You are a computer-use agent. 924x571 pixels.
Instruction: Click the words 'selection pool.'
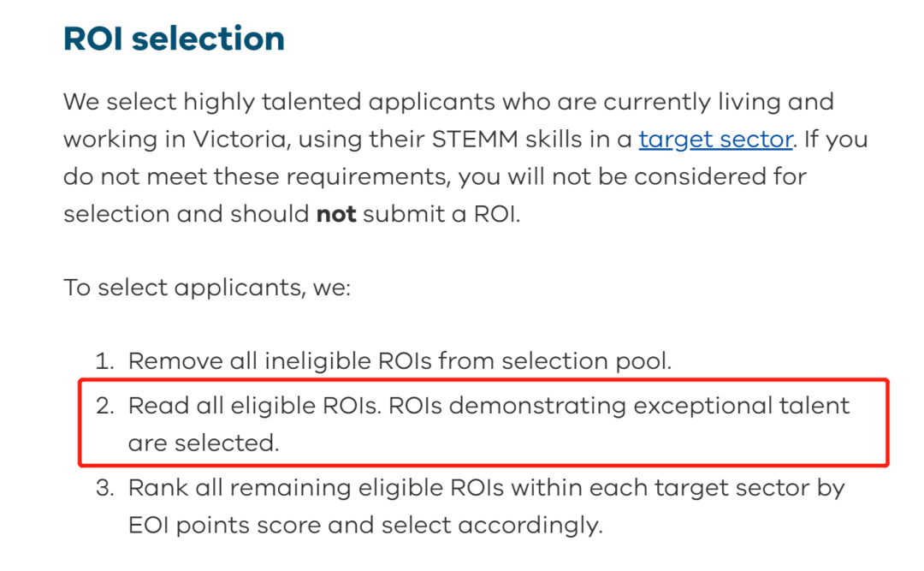pos(587,361)
